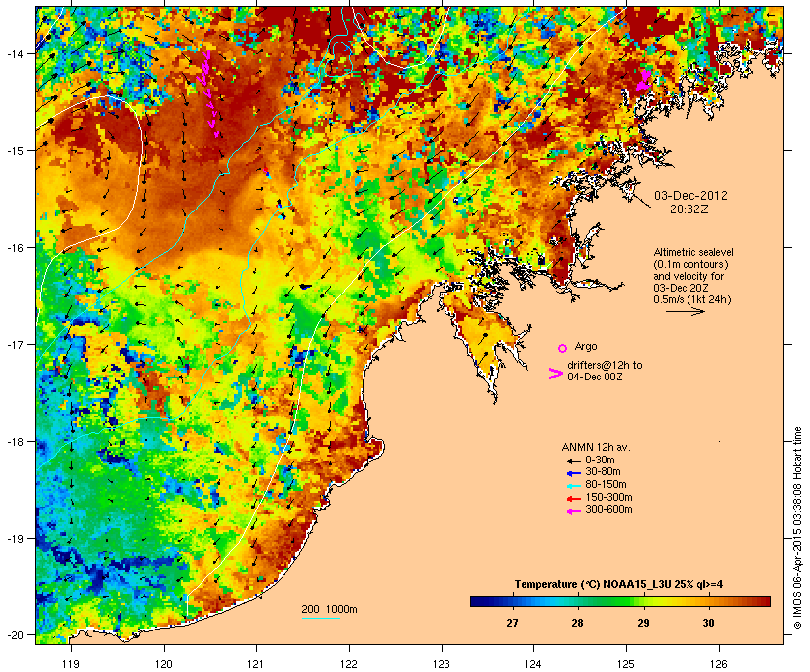Click the latitude axis label -15
Screen dimensions: 810x672
coord(14,151)
